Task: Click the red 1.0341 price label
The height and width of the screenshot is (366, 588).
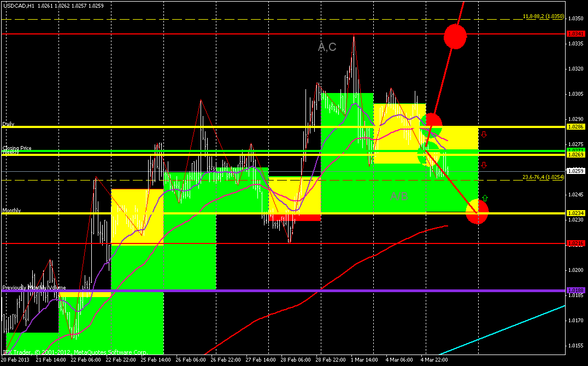Action: [x=575, y=34]
